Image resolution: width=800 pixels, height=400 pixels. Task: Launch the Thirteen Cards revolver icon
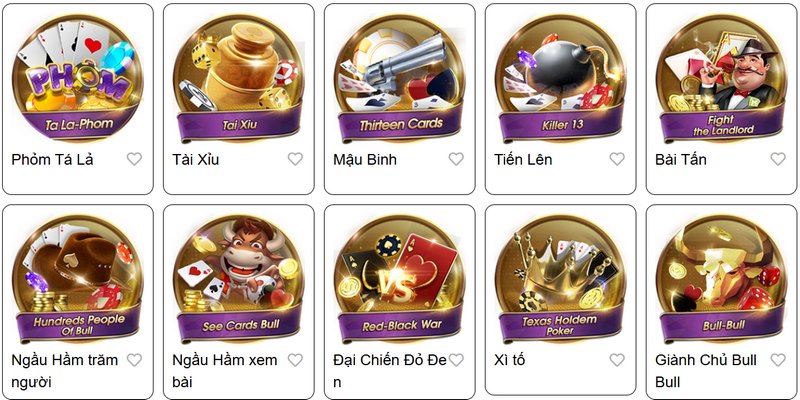(x=399, y=78)
